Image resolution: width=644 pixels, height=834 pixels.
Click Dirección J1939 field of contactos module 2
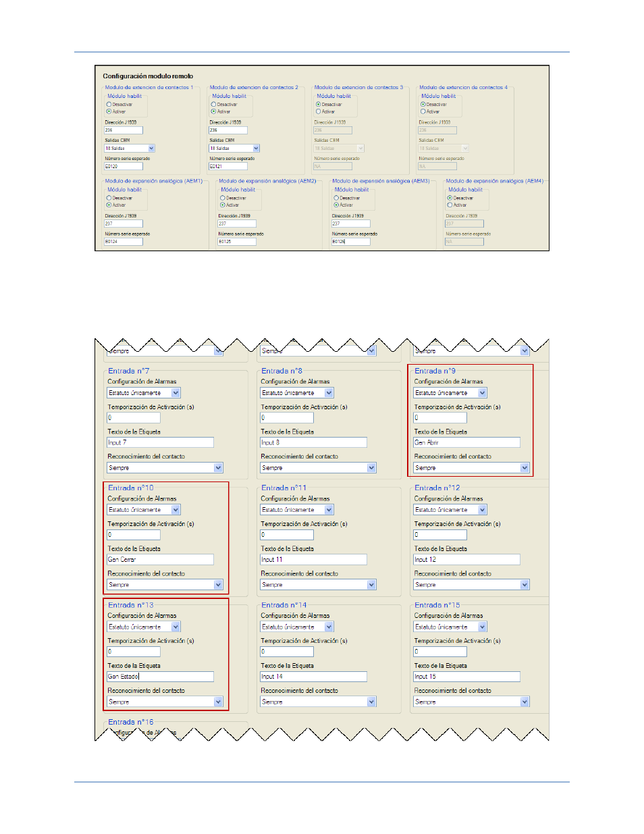click(x=227, y=130)
